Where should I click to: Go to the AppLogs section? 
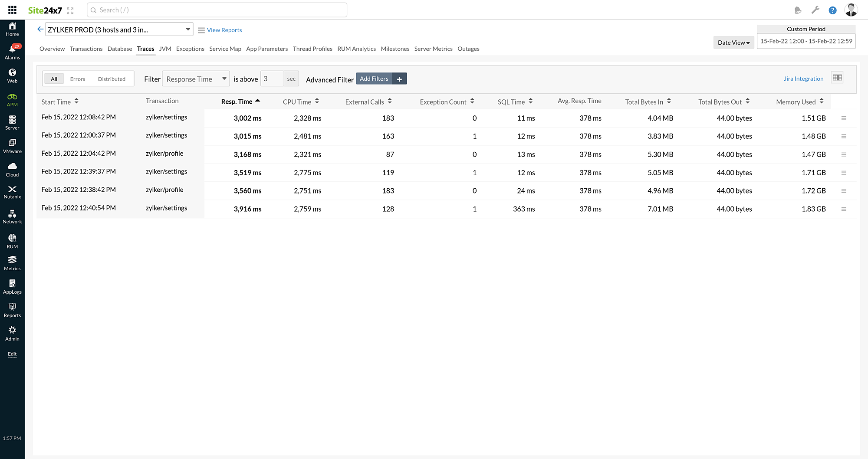[12, 287]
